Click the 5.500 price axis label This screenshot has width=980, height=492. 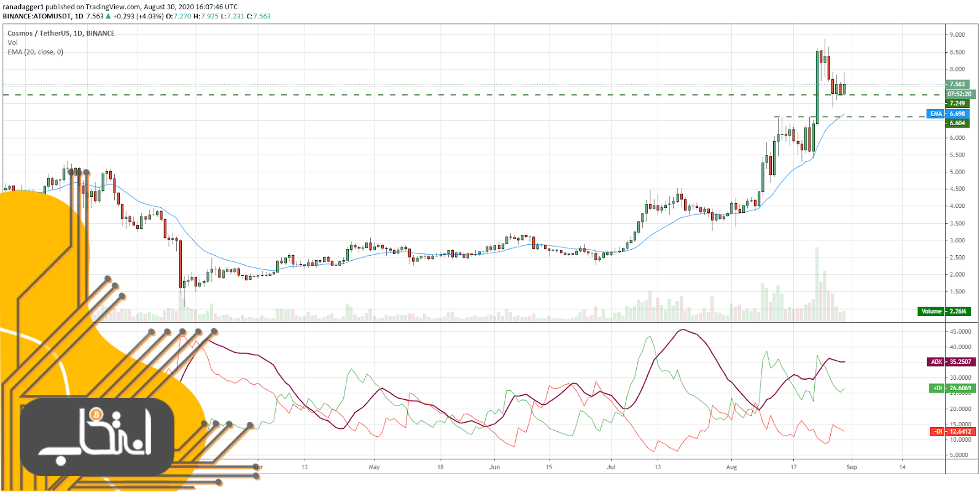[957, 155]
